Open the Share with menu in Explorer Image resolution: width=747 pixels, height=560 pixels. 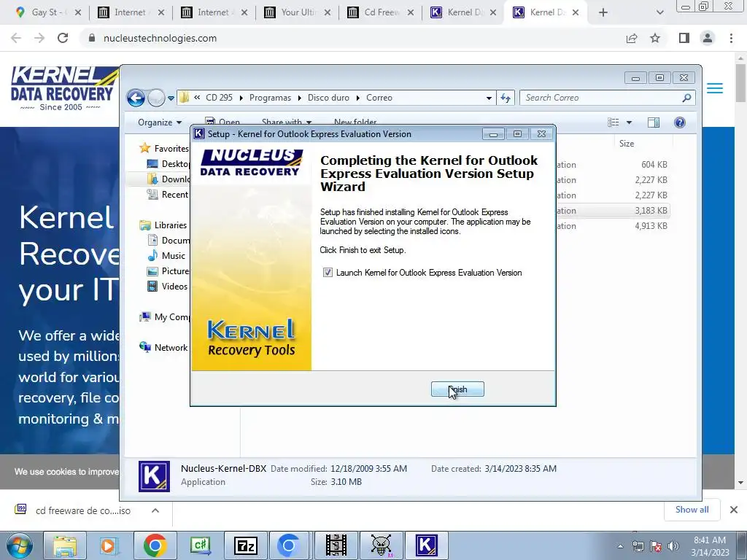coord(286,122)
